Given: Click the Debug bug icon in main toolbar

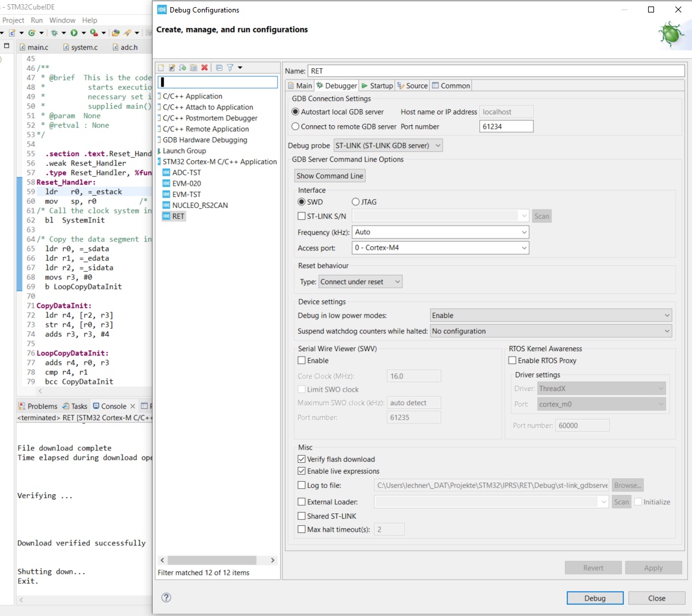Looking at the screenshot, I should (54, 33).
